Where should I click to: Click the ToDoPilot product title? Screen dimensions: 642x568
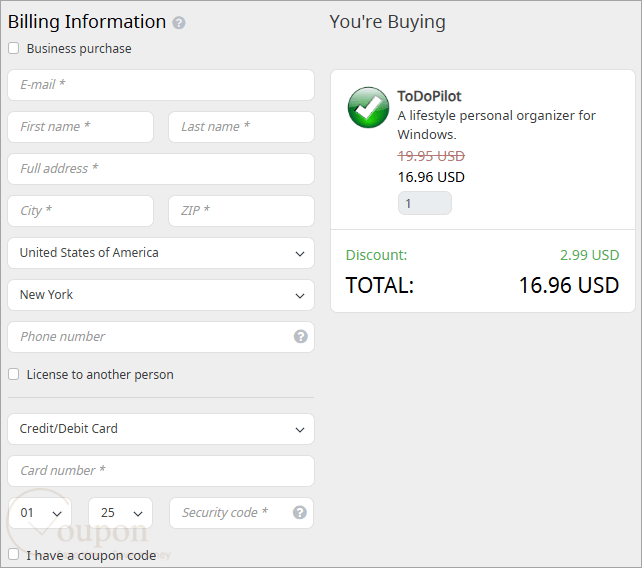429,96
